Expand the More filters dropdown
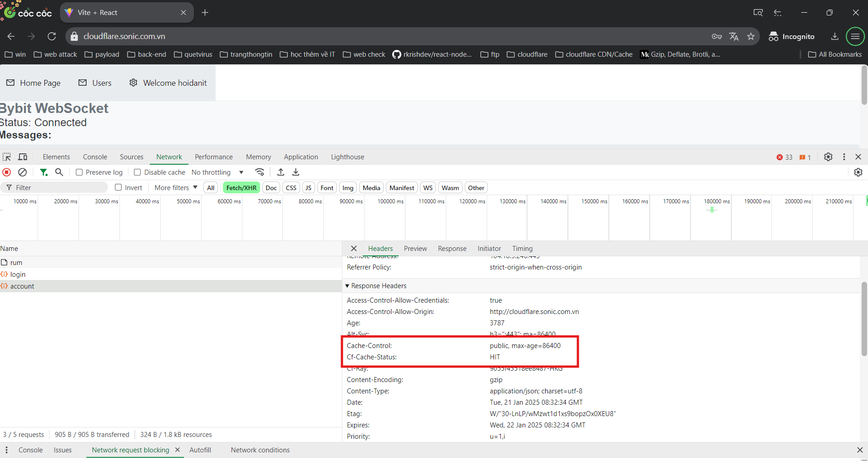The width and height of the screenshot is (868, 461). pyautogui.click(x=176, y=188)
